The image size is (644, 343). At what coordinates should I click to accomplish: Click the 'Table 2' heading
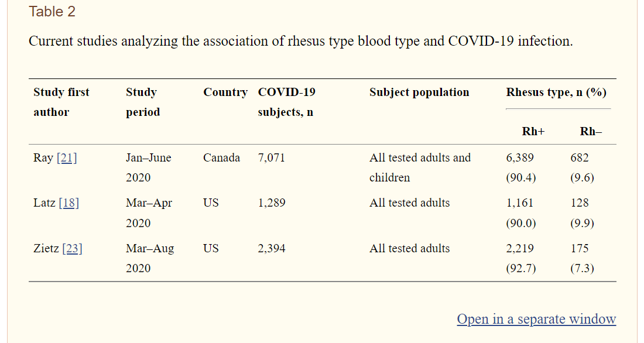click(52, 12)
